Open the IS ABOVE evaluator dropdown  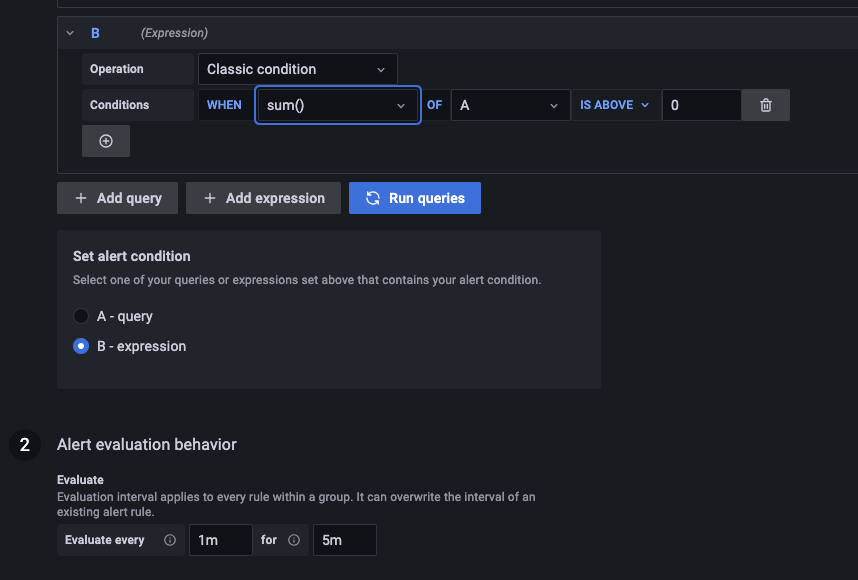coord(615,105)
